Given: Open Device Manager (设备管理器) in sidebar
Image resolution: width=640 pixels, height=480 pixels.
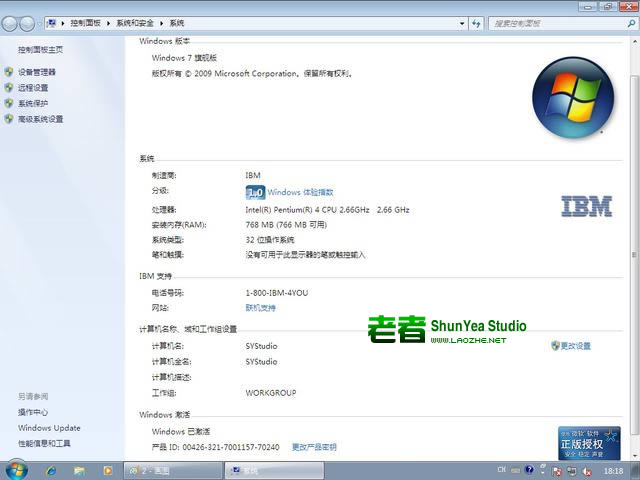Looking at the screenshot, I should click(x=37, y=72).
